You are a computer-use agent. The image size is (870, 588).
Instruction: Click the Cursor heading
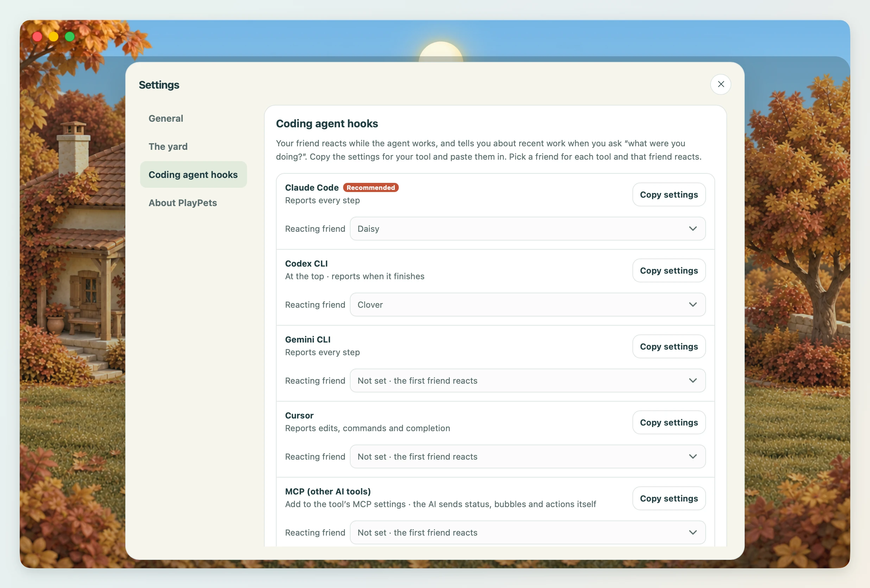[299, 416]
